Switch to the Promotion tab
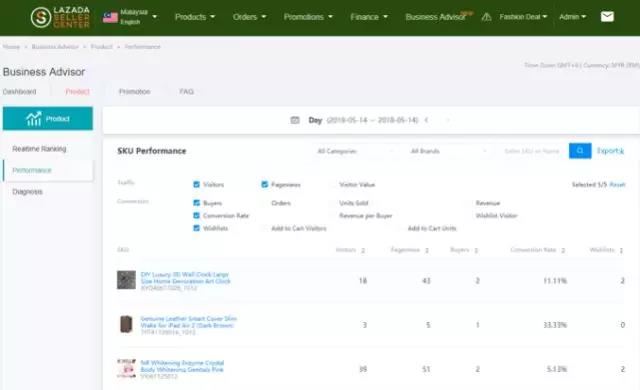 click(x=134, y=91)
